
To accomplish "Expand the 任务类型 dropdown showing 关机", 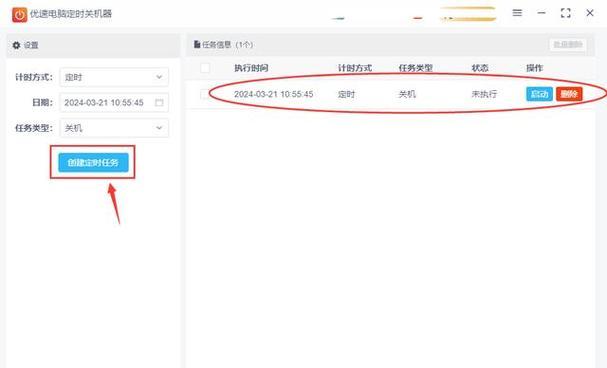I will point(114,128).
